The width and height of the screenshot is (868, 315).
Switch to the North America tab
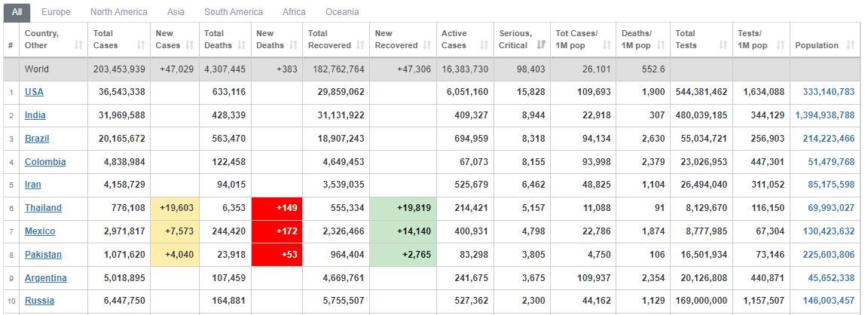click(119, 11)
